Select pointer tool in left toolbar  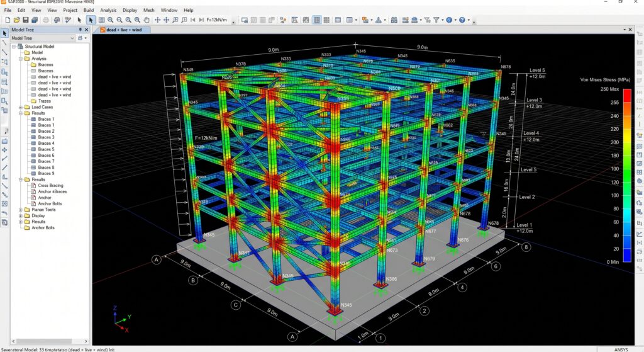[x=4, y=33]
